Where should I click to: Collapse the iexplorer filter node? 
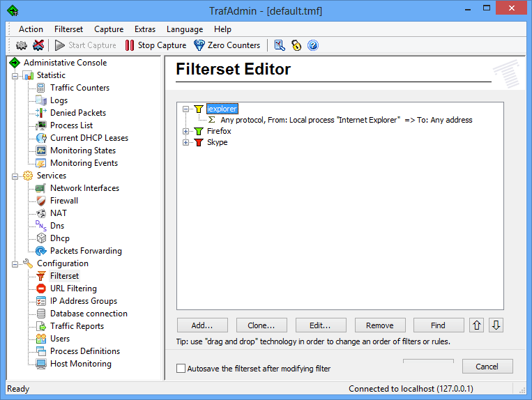tap(185, 109)
